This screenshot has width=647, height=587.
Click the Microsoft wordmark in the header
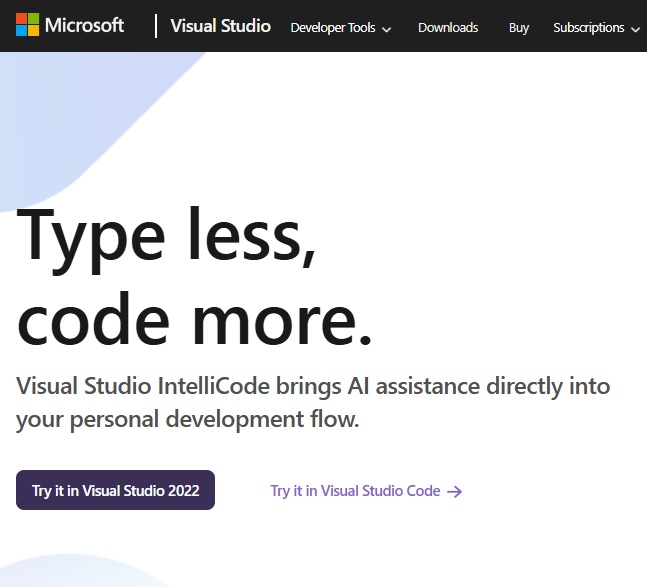(85, 25)
